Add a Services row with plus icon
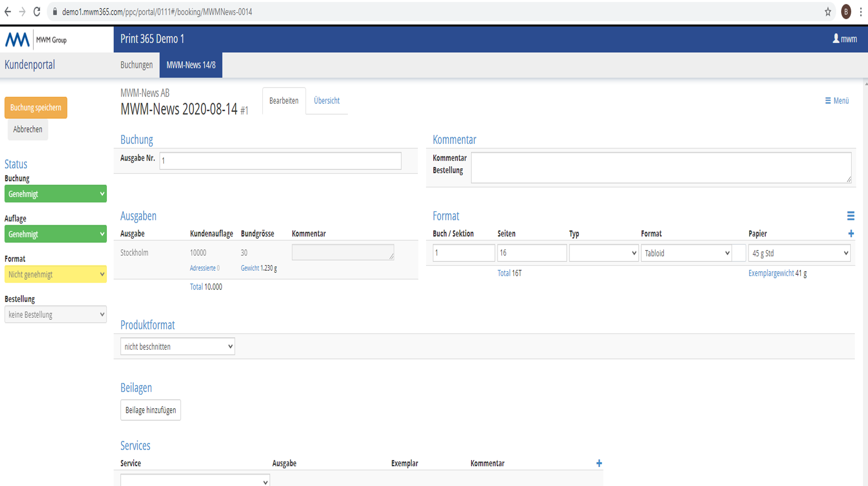The width and height of the screenshot is (868, 486). (599, 463)
